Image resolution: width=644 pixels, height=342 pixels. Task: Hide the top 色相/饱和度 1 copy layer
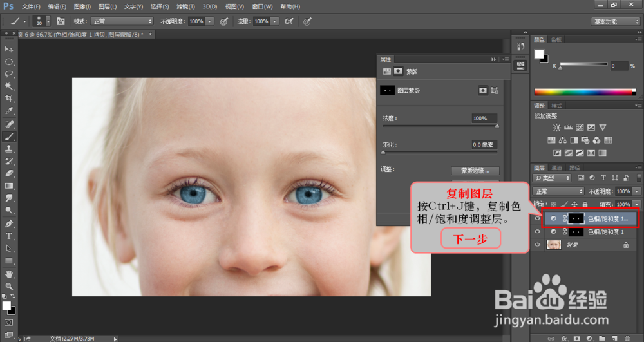[x=537, y=219]
